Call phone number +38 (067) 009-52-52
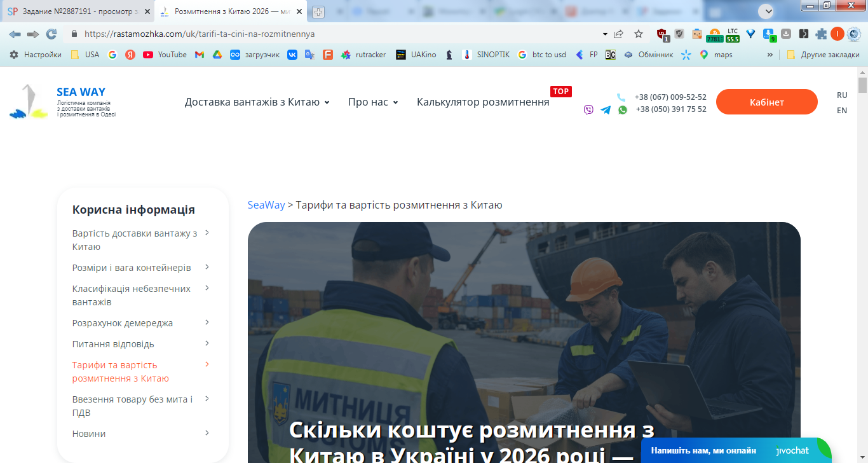 click(670, 97)
